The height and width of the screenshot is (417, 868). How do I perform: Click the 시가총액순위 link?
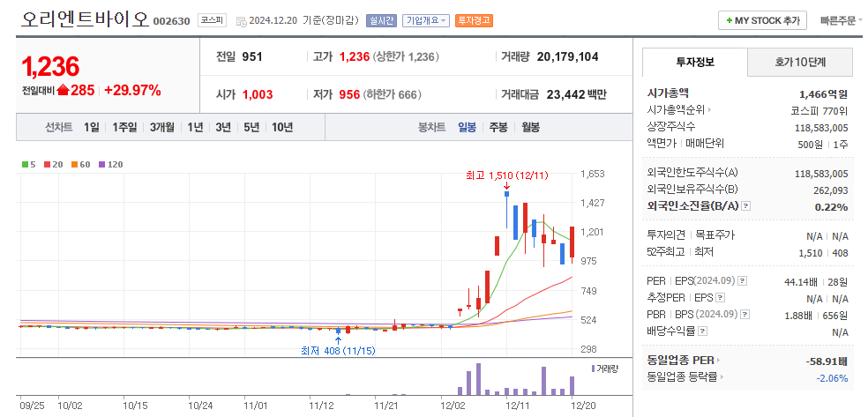(676, 110)
